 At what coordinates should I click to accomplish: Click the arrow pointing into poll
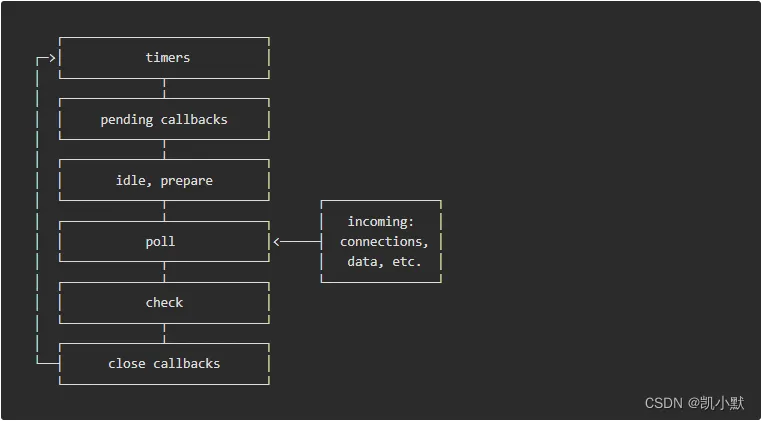(279, 242)
